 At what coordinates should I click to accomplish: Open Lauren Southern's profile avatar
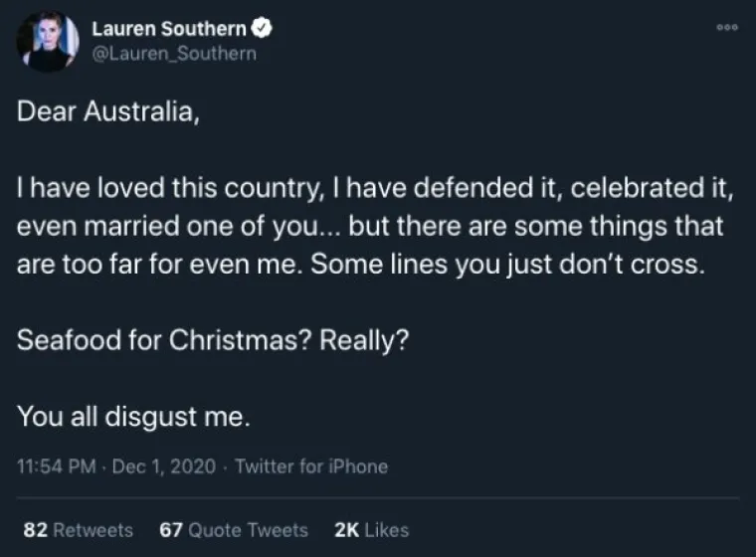48,41
